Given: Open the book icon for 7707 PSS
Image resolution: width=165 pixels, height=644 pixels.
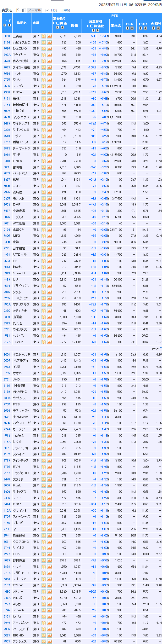Looking at the screenshot, I should pos(44,404).
